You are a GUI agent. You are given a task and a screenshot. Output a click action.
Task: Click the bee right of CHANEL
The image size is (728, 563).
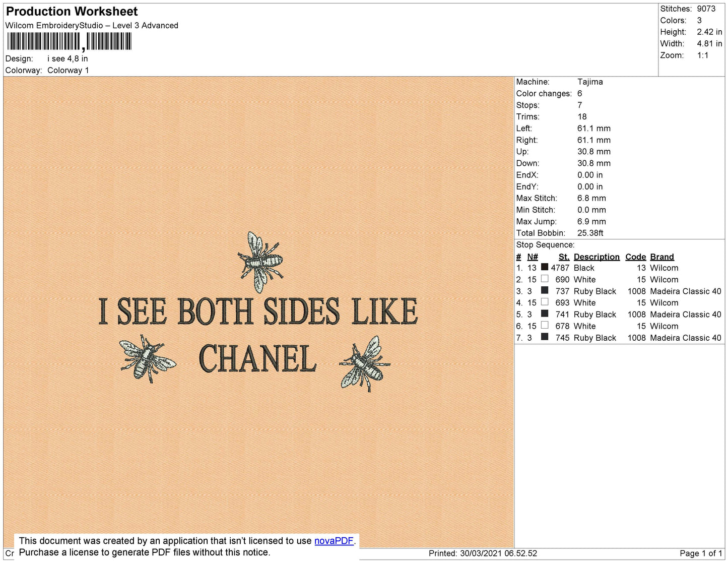(365, 363)
